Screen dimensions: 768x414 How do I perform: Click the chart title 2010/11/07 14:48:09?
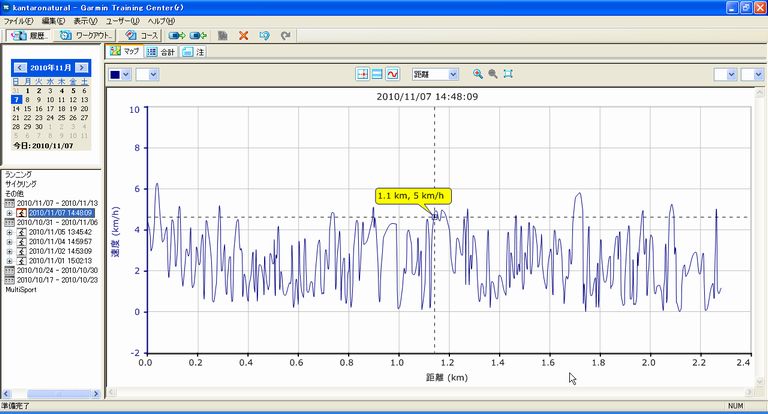tap(427, 97)
